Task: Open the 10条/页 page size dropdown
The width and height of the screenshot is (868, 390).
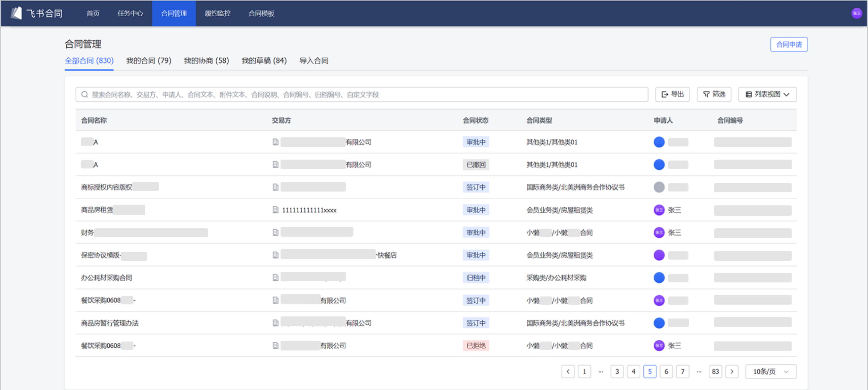Action: coord(770,372)
